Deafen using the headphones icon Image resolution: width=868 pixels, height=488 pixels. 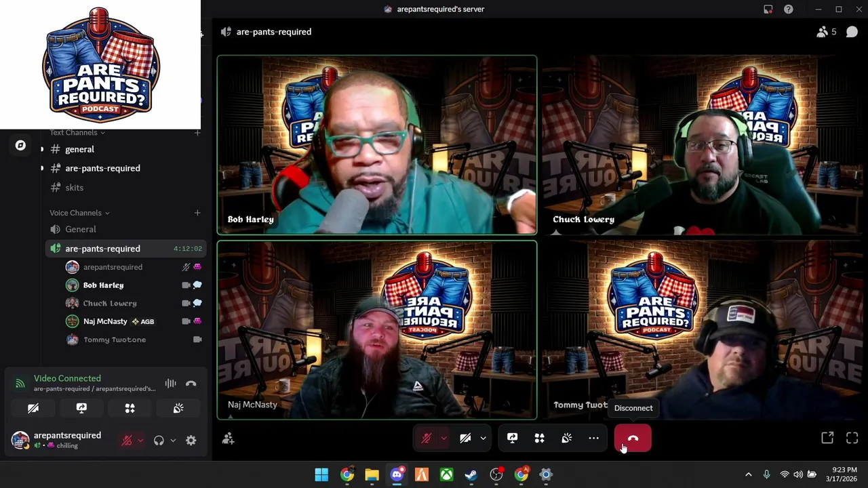159,441
